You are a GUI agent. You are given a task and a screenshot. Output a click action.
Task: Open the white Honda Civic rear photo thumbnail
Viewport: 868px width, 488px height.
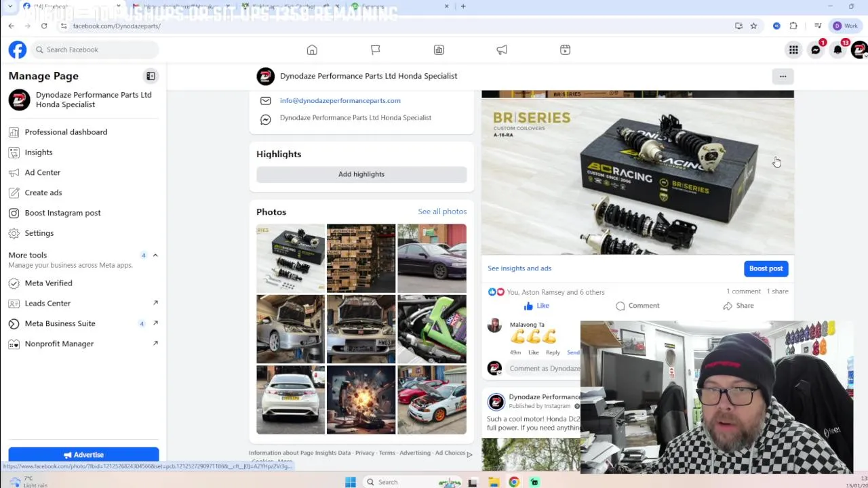click(290, 400)
